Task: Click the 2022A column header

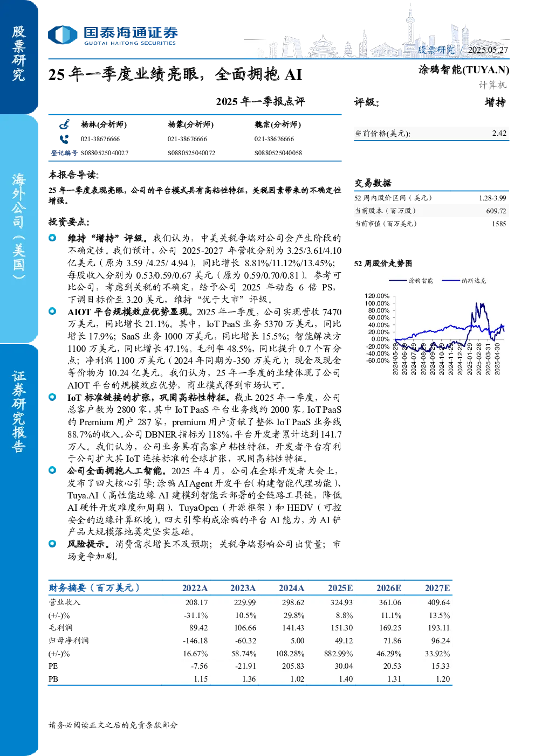Action: pos(195,588)
